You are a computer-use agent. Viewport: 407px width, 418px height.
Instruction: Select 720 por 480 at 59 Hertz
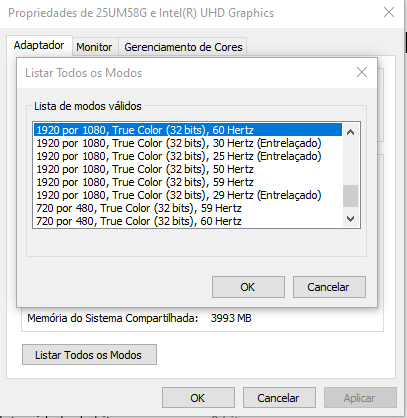[x=188, y=208]
